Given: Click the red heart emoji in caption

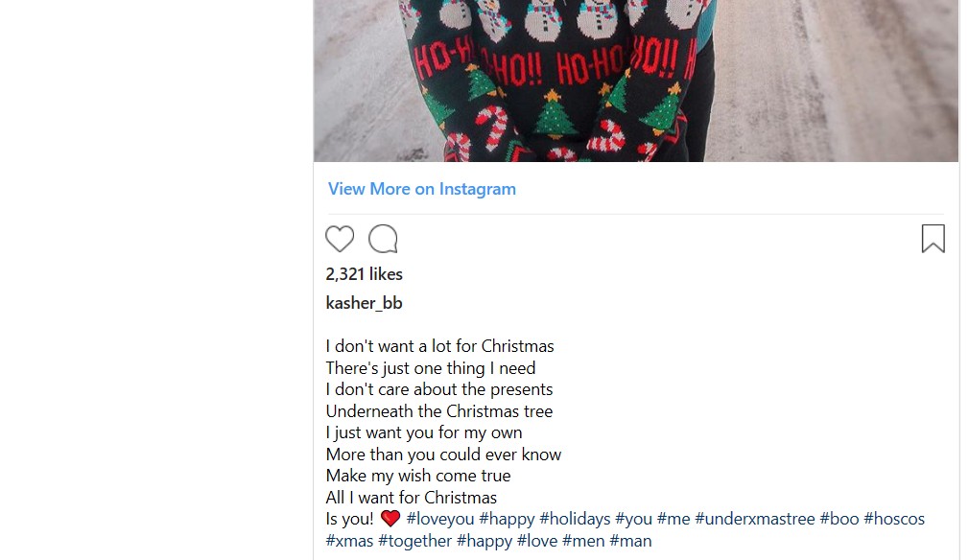Looking at the screenshot, I should pyautogui.click(x=390, y=519).
